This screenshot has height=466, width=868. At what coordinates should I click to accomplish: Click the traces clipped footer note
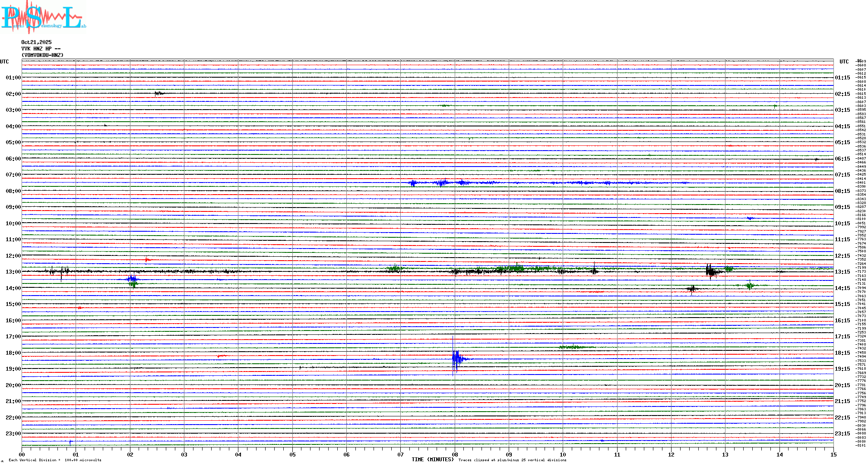point(512,460)
